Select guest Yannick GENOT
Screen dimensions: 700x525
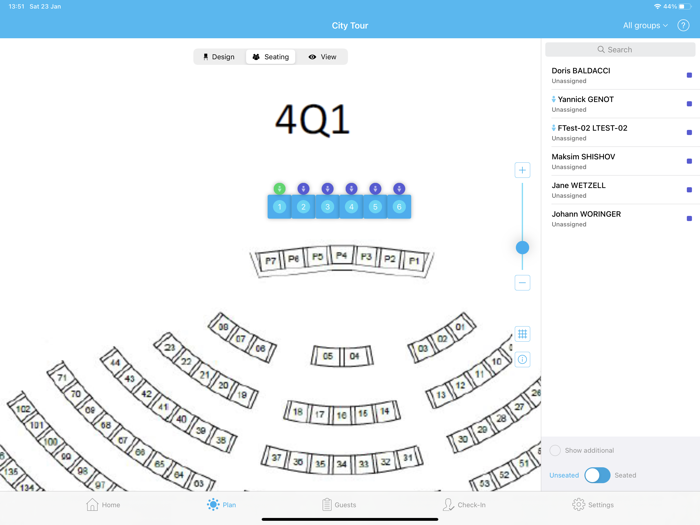620,104
